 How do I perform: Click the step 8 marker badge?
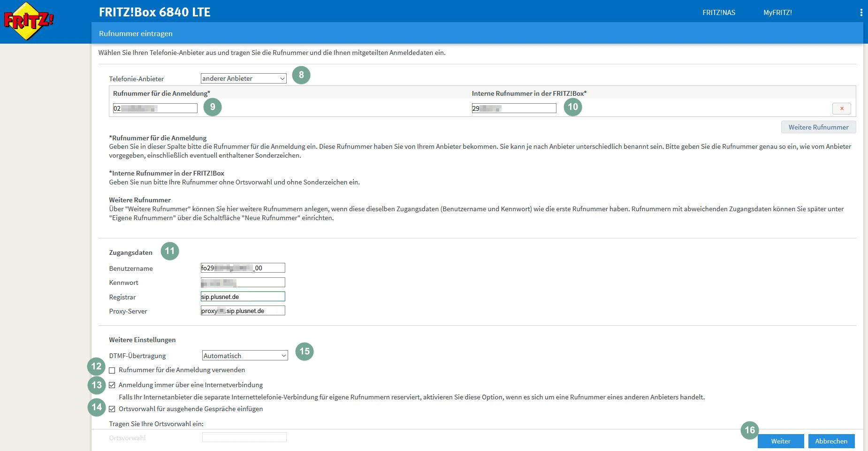click(x=301, y=75)
